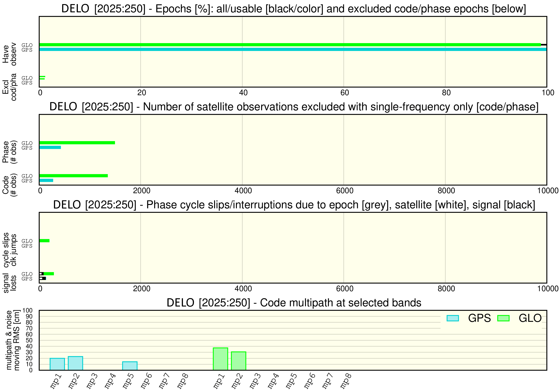Click the GPS-group mp3 x-axis label

92,381
